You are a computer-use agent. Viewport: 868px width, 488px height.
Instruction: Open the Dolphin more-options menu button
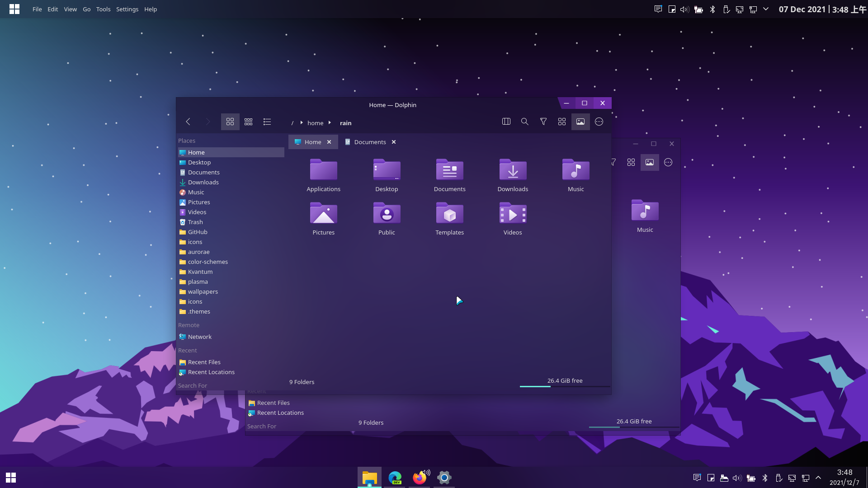pos(599,122)
